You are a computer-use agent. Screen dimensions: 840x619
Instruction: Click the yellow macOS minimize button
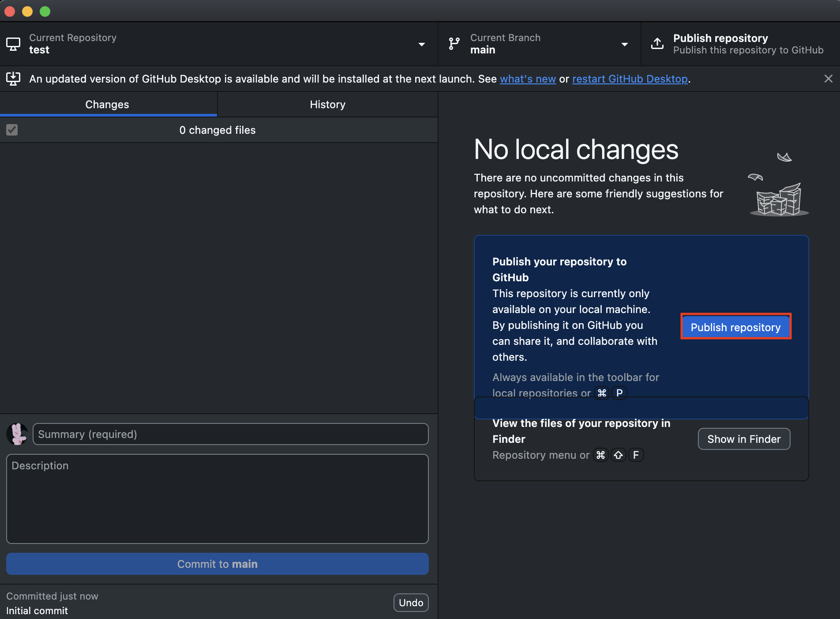[x=27, y=11]
